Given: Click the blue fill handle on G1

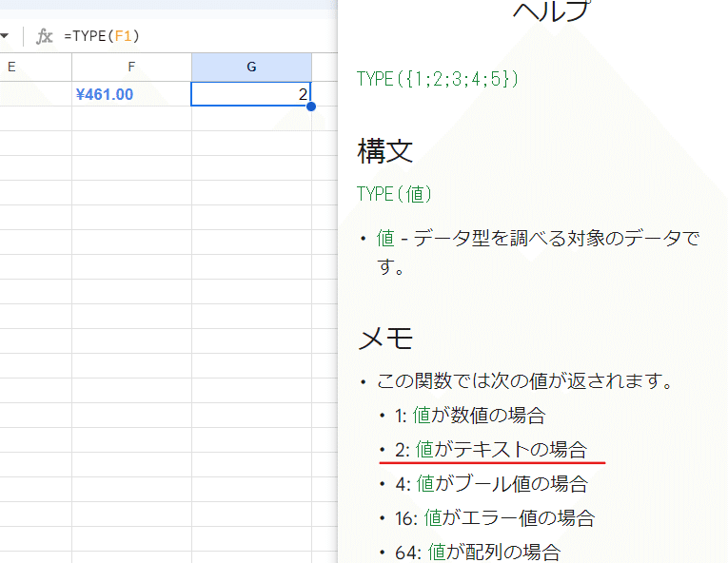Looking at the screenshot, I should tap(311, 107).
